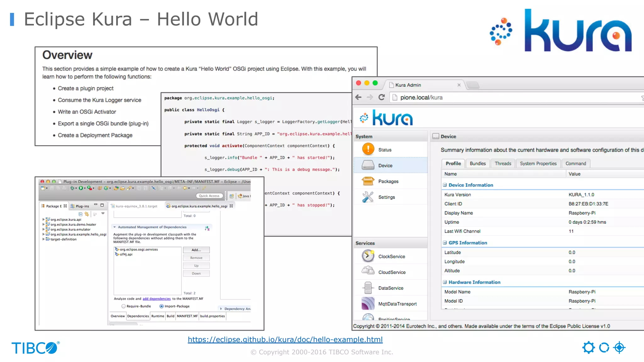Open ClockService in Kura Services

click(390, 256)
